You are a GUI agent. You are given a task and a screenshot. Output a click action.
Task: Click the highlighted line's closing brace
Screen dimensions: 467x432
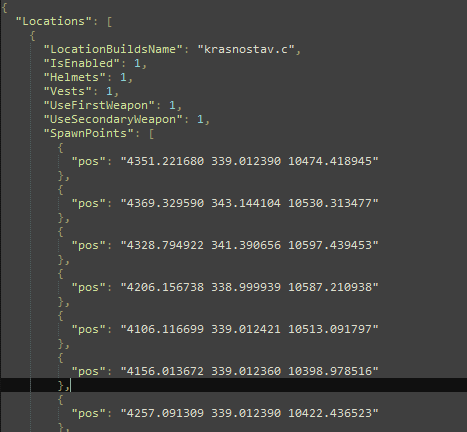[61, 385]
